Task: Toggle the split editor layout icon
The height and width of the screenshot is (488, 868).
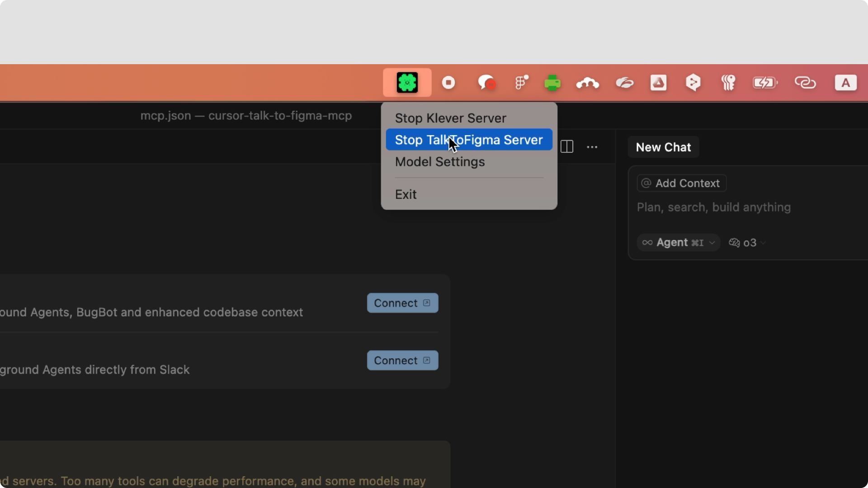Action: (x=567, y=147)
